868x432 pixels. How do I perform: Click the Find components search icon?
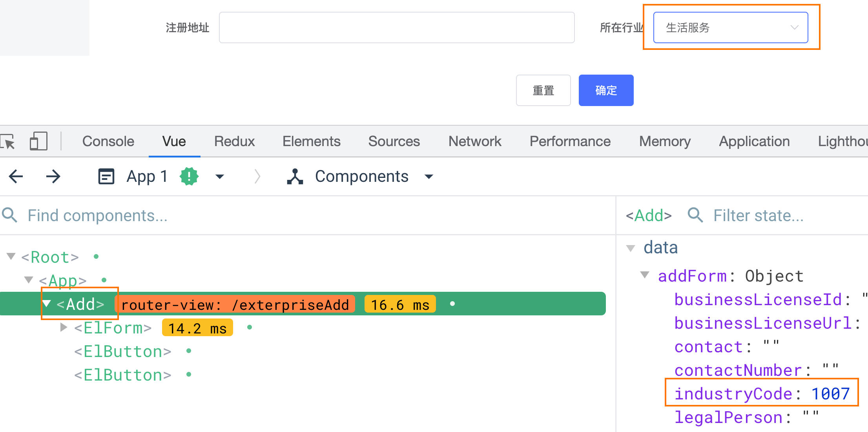(x=9, y=215)
